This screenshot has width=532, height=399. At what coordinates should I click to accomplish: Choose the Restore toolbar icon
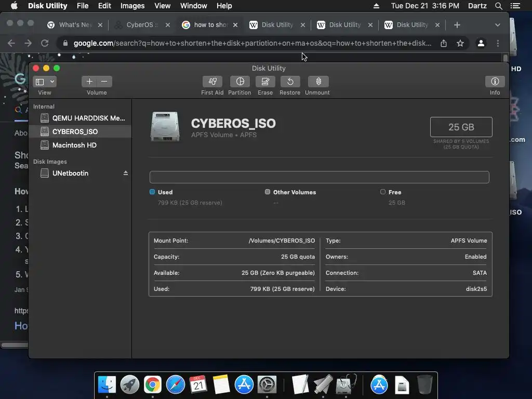click(x=290, y=82)
